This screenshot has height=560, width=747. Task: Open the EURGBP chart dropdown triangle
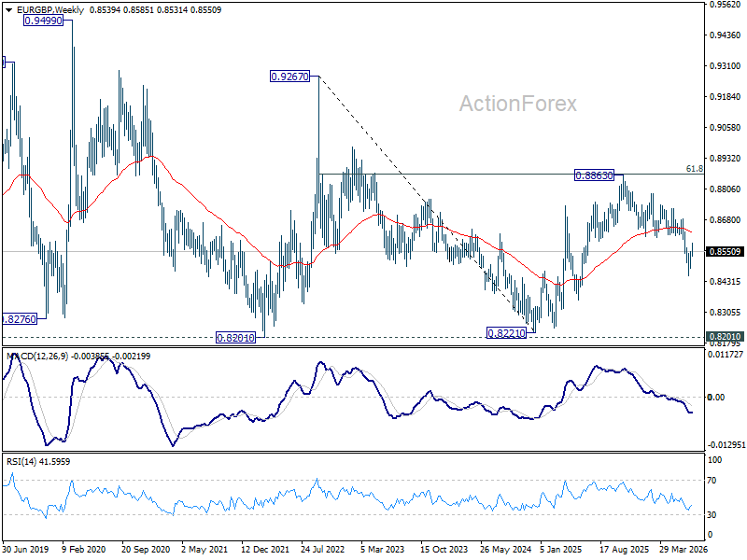(8, 10)
